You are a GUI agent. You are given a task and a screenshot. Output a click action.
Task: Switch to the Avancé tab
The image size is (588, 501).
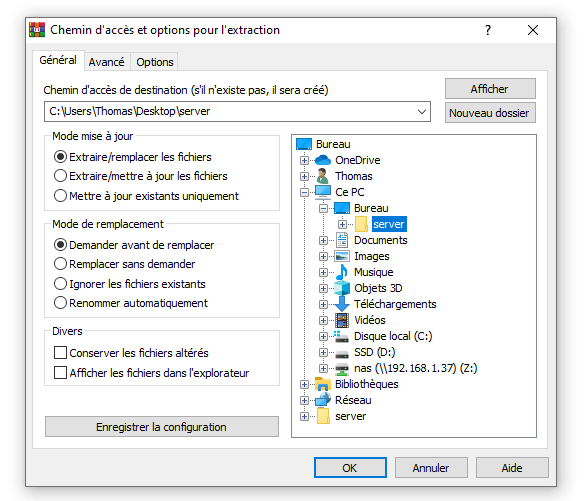tap(106, 62)
